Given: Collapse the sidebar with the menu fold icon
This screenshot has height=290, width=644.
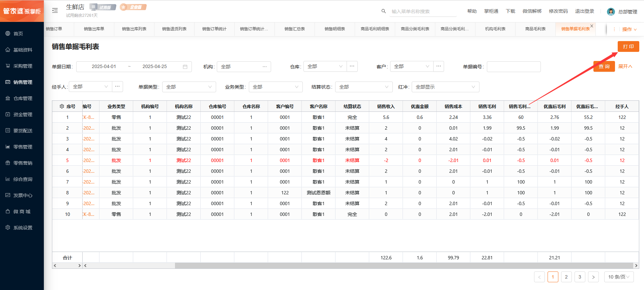Looking at the screenshot, I should point(55,11).
